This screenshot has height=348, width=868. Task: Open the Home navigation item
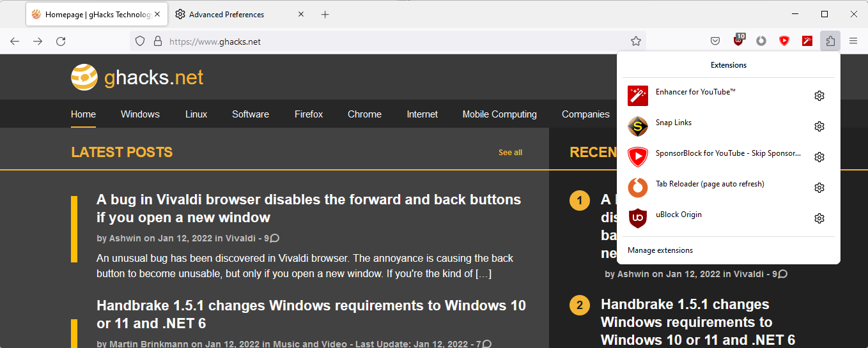(83, 114)
